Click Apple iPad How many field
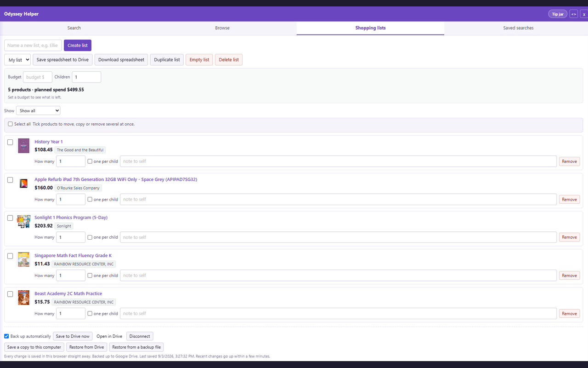Screen dimensions: 588x368 point(71,200)
